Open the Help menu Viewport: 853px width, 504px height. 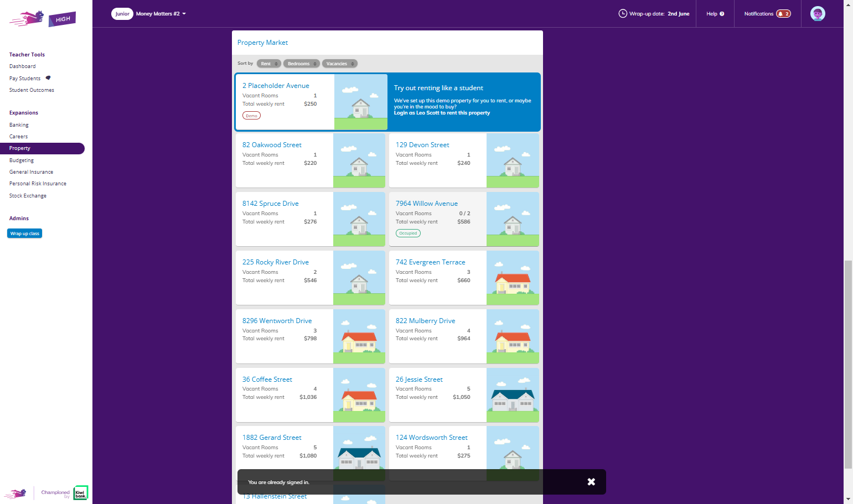click(715, 14)
